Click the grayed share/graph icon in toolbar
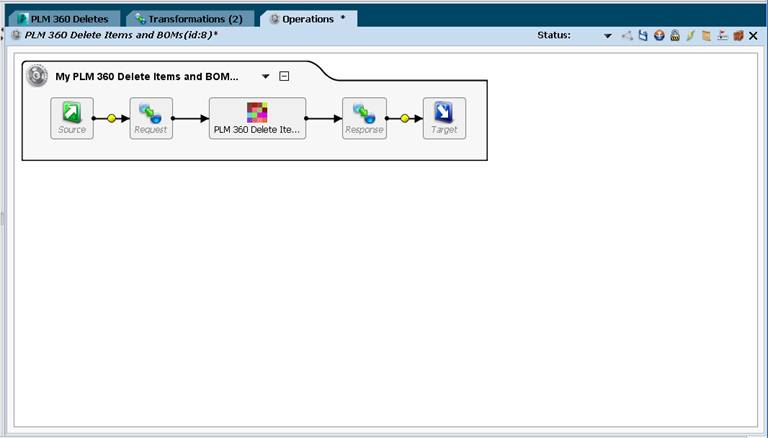 [627, 35]
